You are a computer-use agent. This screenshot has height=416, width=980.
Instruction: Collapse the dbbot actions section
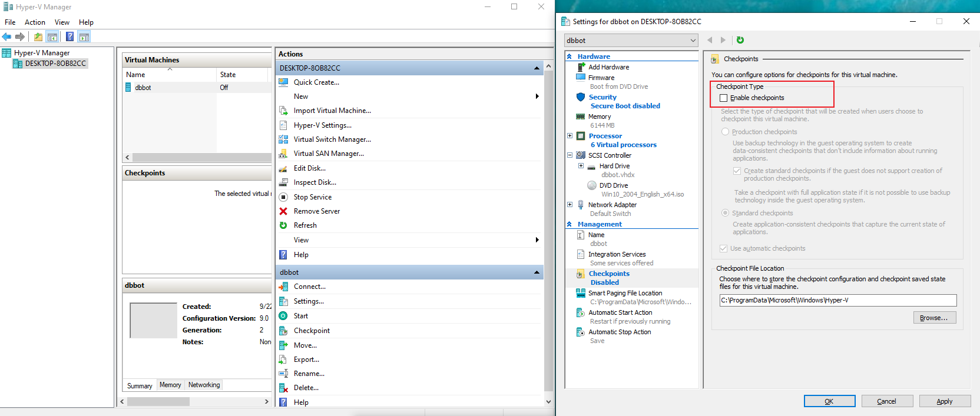coord(537,272)
